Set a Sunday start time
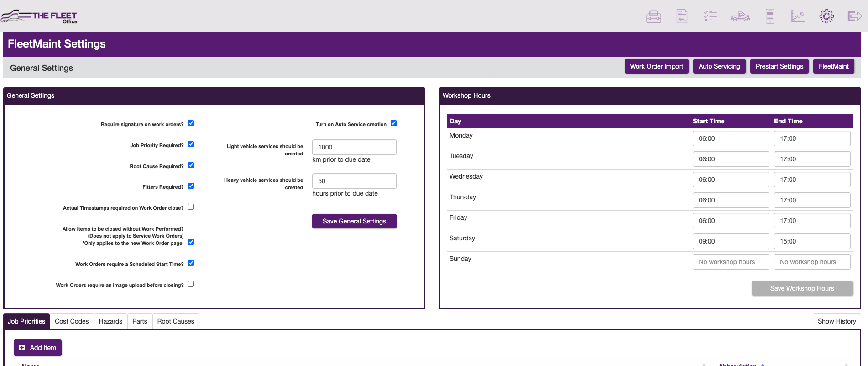The image size is (868, 366). pos(731,262)
